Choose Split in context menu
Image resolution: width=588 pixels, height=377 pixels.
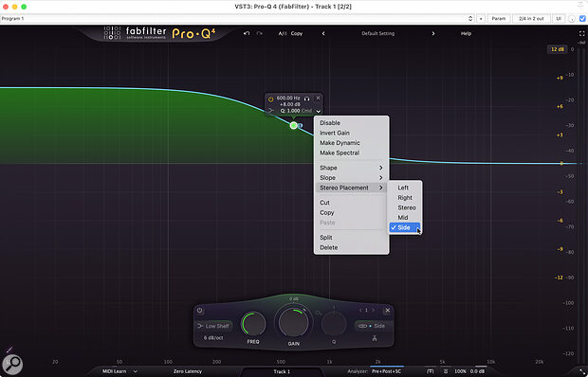[x=351, y=238]
